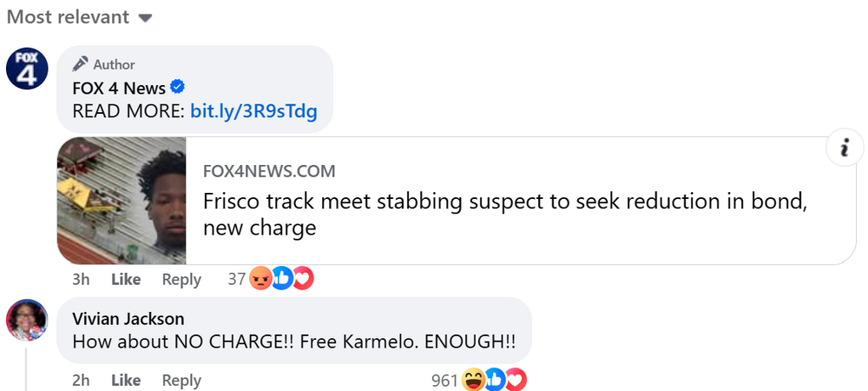This screenshot has height=391, width=868.
Task: Open the article preview thumbnail image
Action: 122,201
